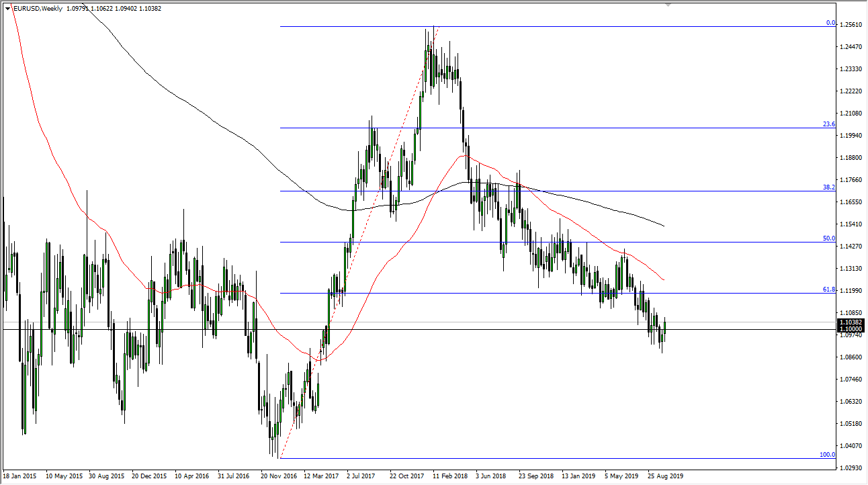Click the 1.19940 price axis label
This screenshot has height=485, width=868.
pos(851,136)
